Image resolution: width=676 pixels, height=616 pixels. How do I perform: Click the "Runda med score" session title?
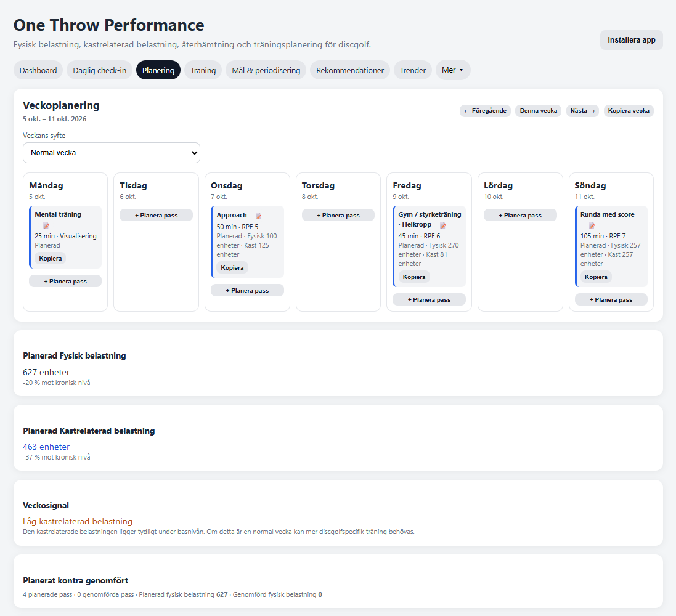point(608,214)
